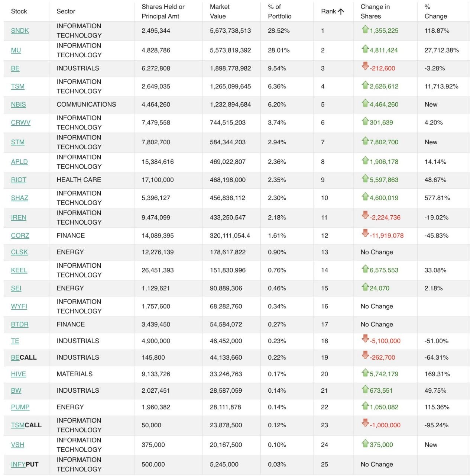The image size is (470, 476).
Task: Open the TSM call option link
Action: point(26,425)
